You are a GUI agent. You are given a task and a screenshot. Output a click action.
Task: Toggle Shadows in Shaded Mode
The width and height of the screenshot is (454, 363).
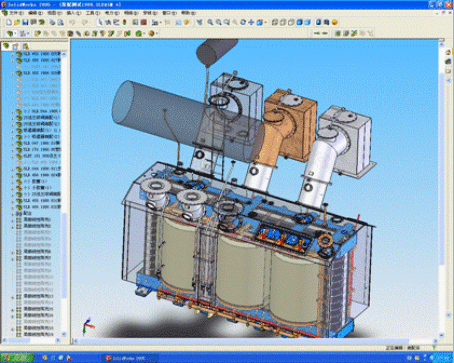tap(318, 22)
